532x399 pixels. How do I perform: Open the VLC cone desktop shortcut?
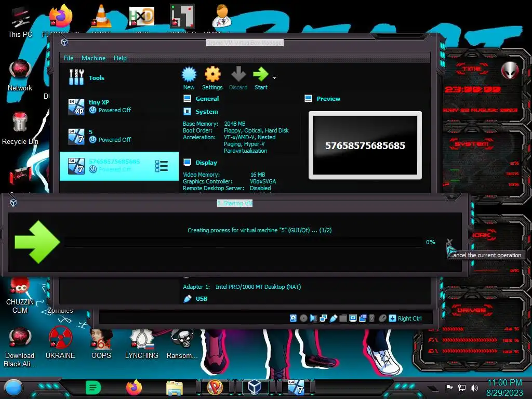[101, 16]
